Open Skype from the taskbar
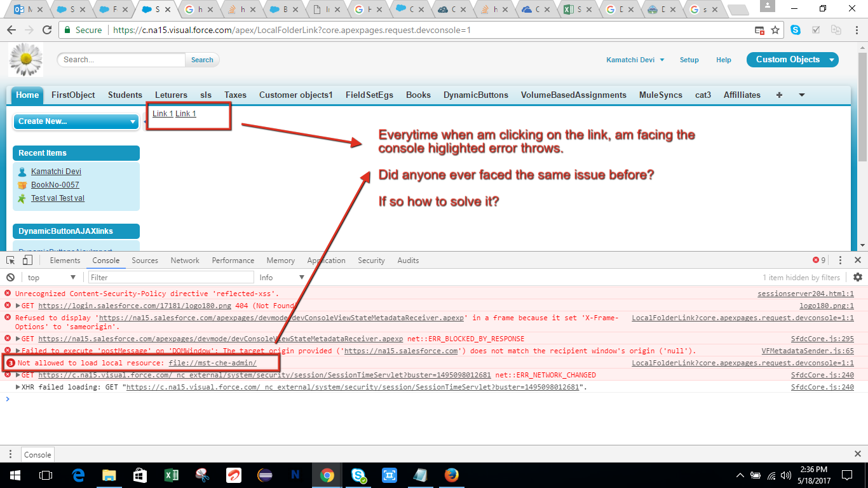 (x=358, y=475)
